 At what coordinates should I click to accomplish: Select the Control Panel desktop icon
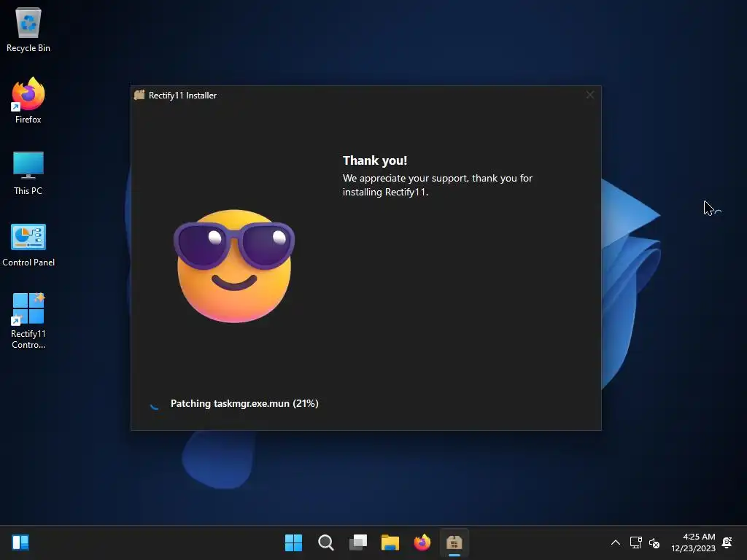[28, 245]
